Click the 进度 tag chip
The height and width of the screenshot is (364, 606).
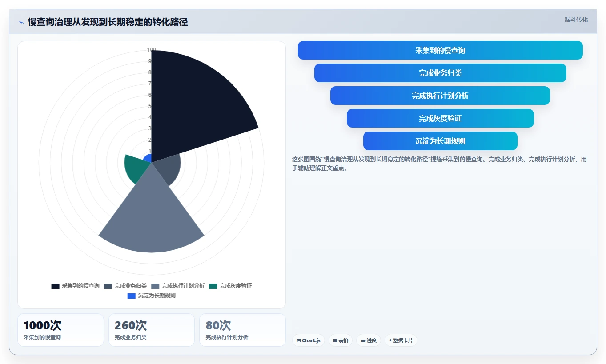click(369, 340)
